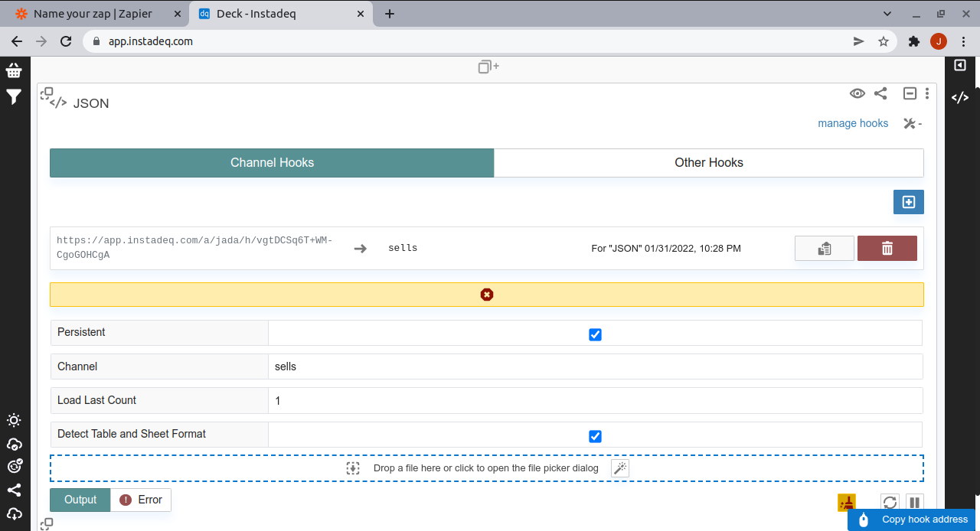Screen dimensions: 980x531
Task: Follow the manage hooks link
Action: pyautogui.click(x=853, y=123)
